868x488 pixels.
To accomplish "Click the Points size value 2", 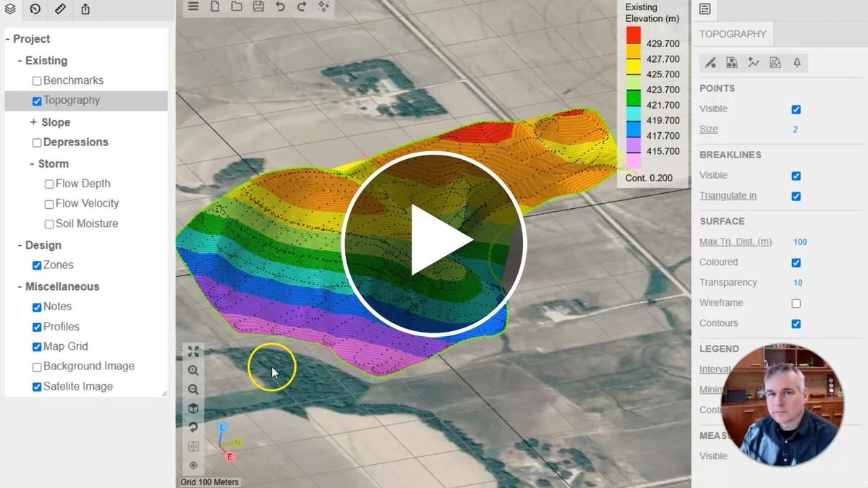I will (x=796, y=129).
